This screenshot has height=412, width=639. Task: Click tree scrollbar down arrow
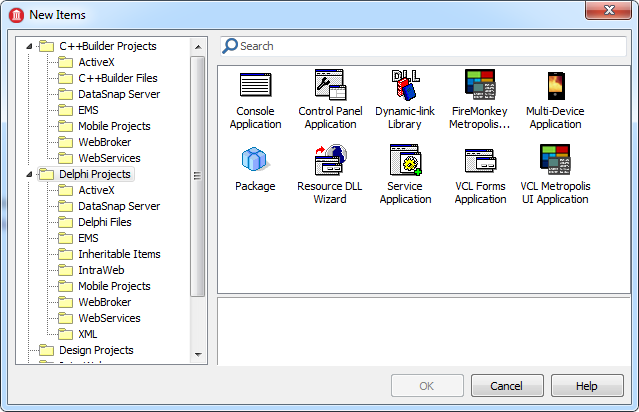pos(198,355)
